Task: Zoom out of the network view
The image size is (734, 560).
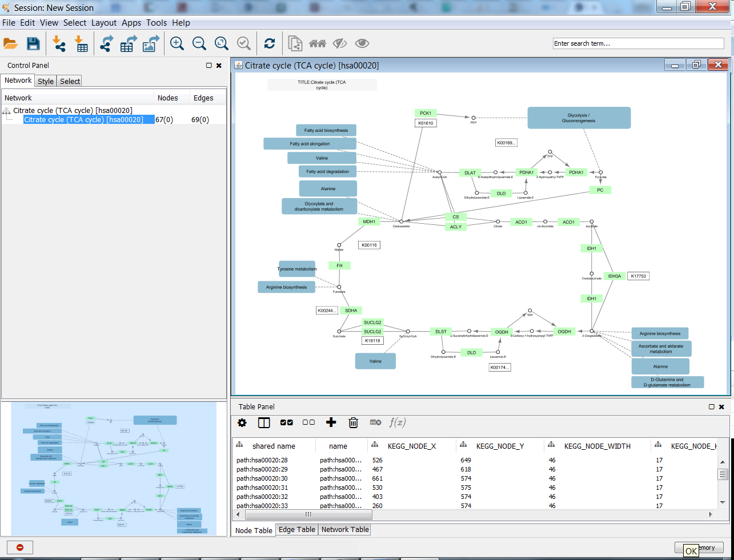Action: point(199,43)
